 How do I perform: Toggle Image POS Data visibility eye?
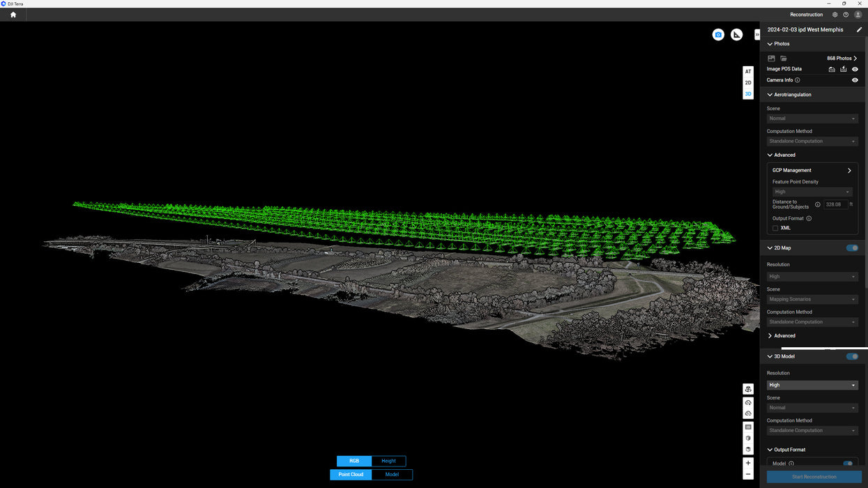pos(855,69)
